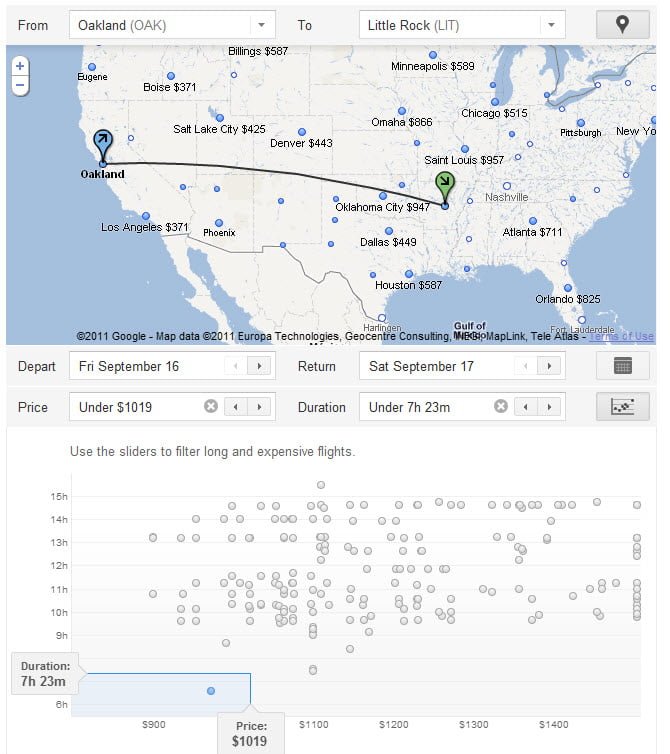This screenshot has width=670, height=754.
Task: Advance the return date to next day
Action: click(549, 366)
